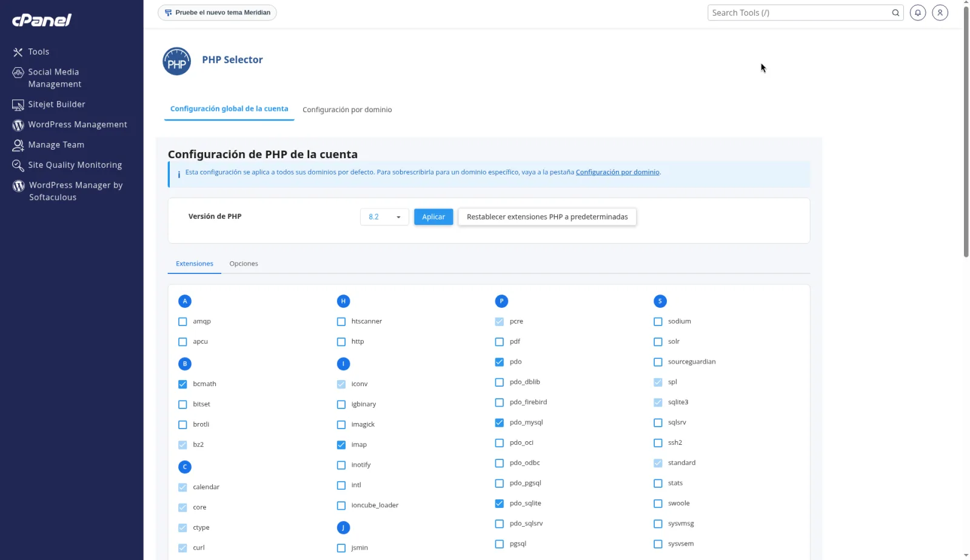Enable the amqp extension checkbox
The image size is (970, 560).
click(x=182, y=322)
